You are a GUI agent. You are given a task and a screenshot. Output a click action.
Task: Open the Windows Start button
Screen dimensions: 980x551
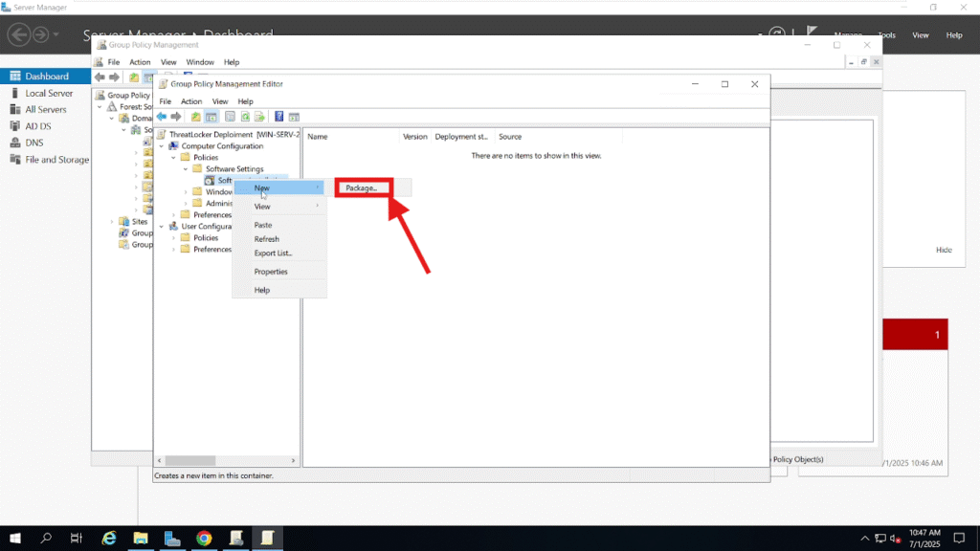(x=15, y=538)
